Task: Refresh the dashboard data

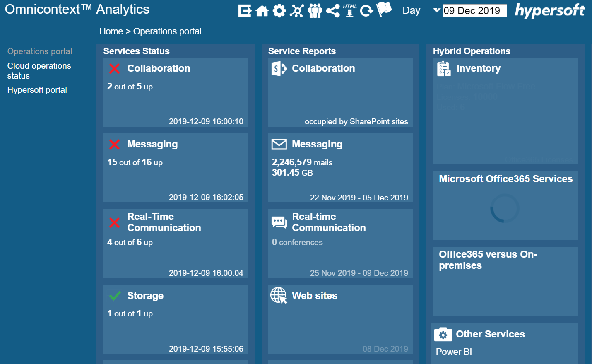Action: click(x=366, y=11)
